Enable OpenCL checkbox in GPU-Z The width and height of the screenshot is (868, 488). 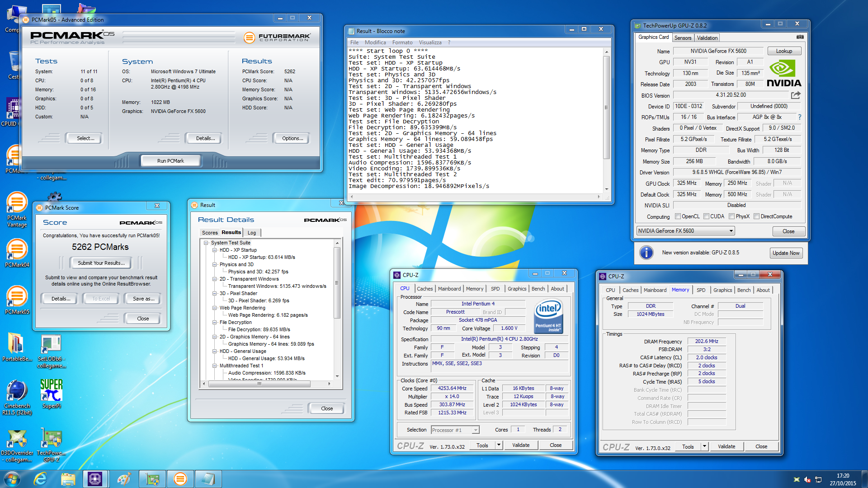point(678,216)
